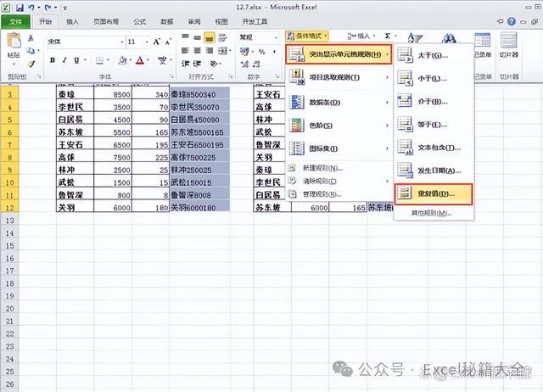The width and height of the screenshot is (543, 392).
Task: Open Top/Bottom Rules (项目选取规则) submenu
Action: coord(339,77)
